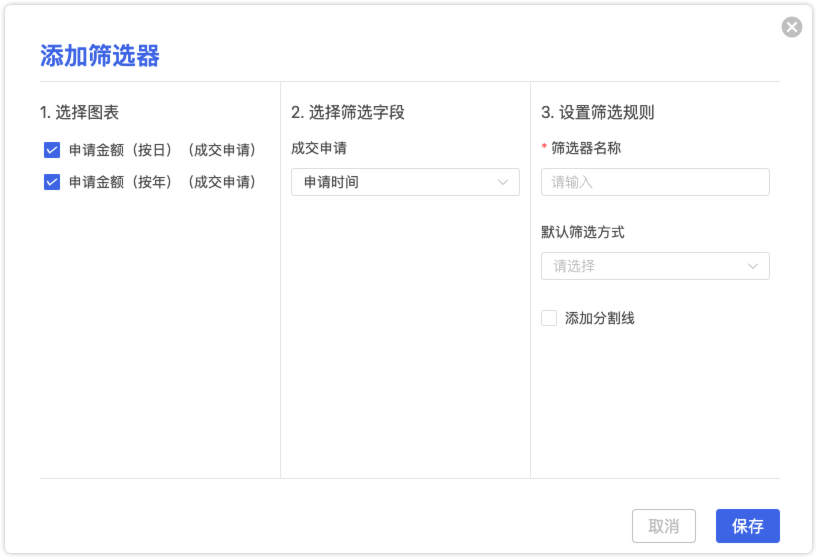Screen dimensions: 817x558
Task: Click the chevron arrow in 申请时间 selector
Action: [503, 182]
